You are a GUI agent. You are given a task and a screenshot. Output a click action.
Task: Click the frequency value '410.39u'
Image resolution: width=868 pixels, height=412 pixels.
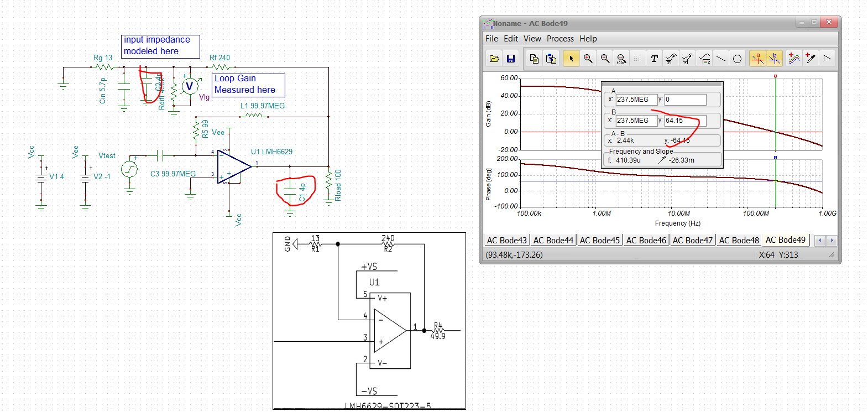628,160
